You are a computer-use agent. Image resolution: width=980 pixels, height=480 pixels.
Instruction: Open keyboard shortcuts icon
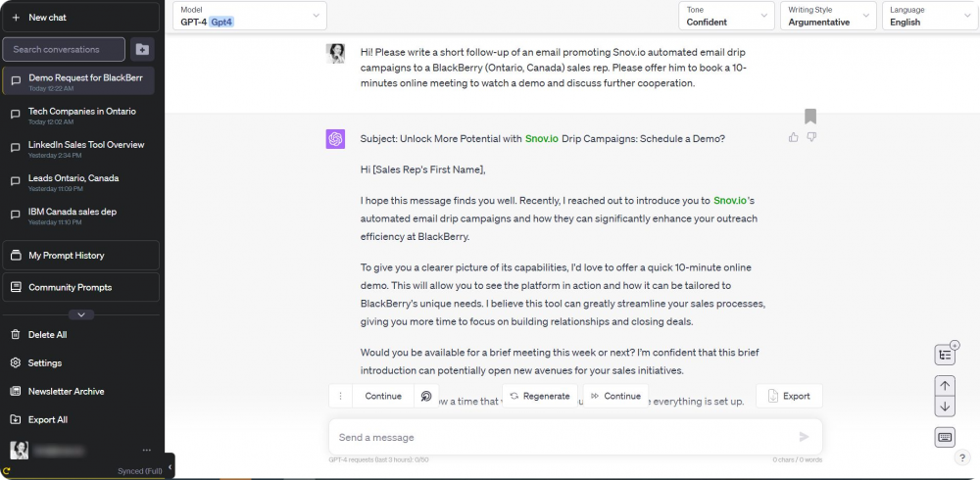[945, 437]
